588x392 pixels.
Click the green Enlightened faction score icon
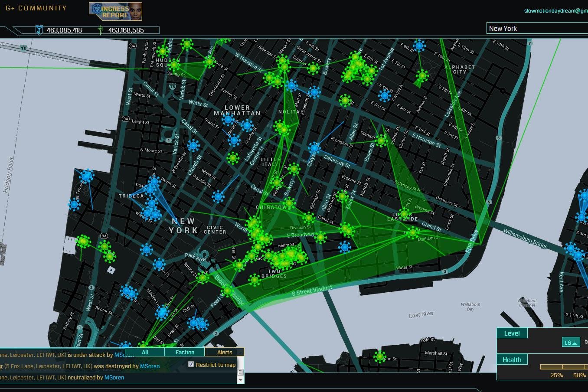pos(101,30)
